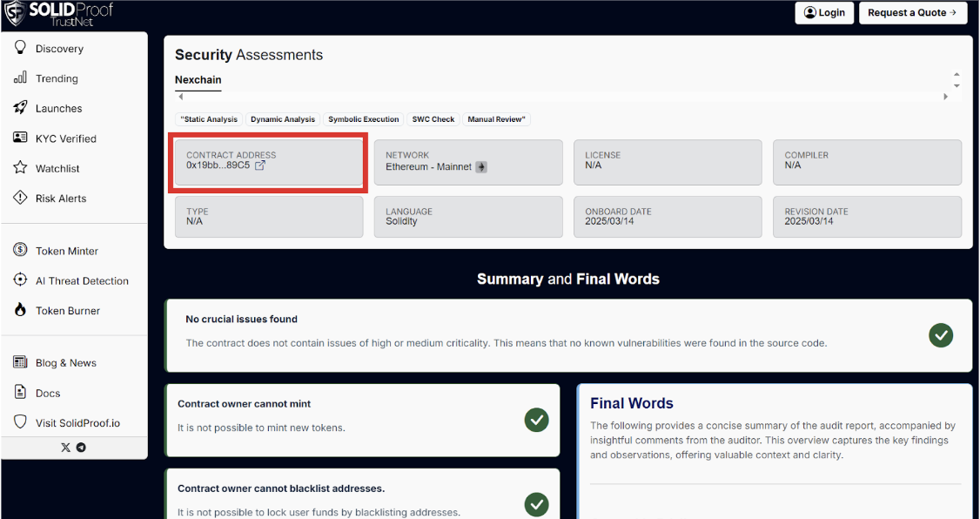Click the KYC Verified ID card icon
Image resolution: width=980 pixels, height=519 pixels.
pyautogui.click(x=20, y=138)
